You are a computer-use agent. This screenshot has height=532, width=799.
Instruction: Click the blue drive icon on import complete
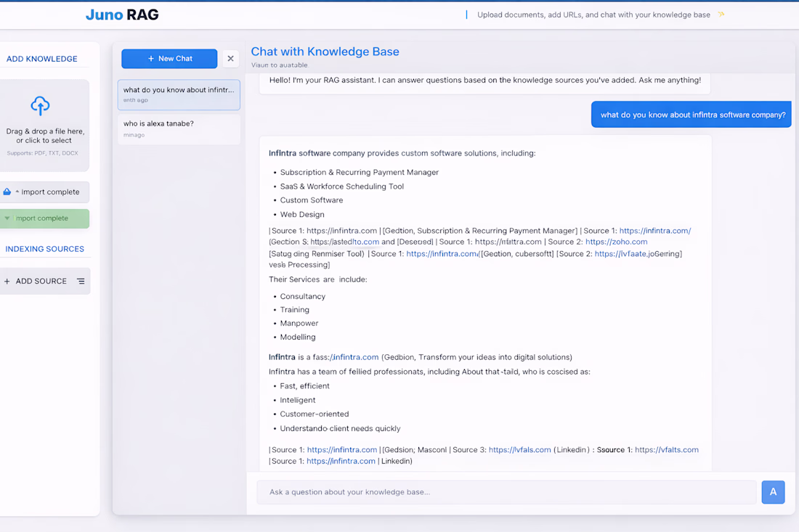point(7,192)
